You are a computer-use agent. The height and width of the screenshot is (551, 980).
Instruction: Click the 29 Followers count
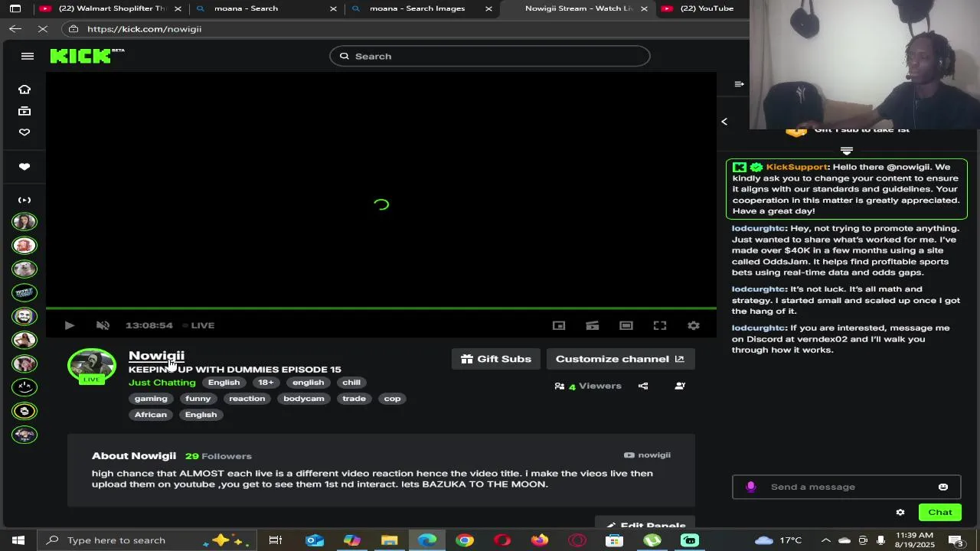(218, 456)
